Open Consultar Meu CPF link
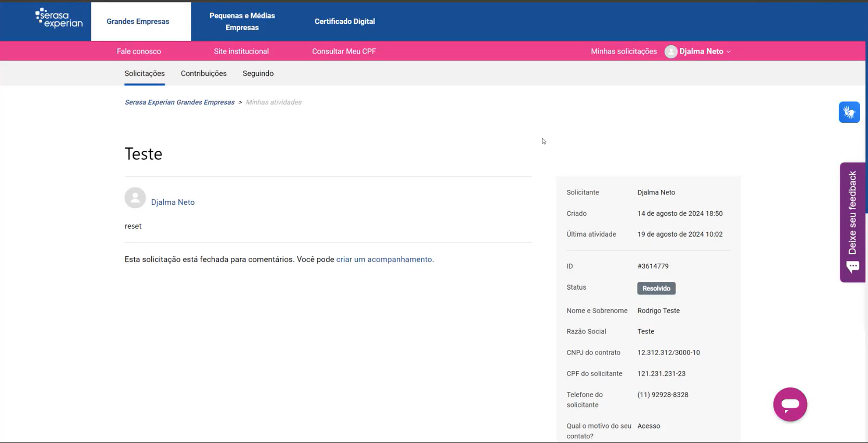 pos(344,51)
